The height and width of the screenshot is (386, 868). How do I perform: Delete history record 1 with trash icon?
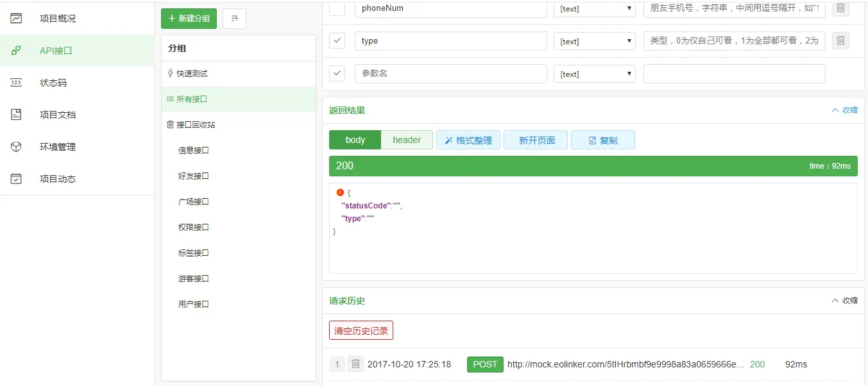pyautogui.click(x=355, y=364)
